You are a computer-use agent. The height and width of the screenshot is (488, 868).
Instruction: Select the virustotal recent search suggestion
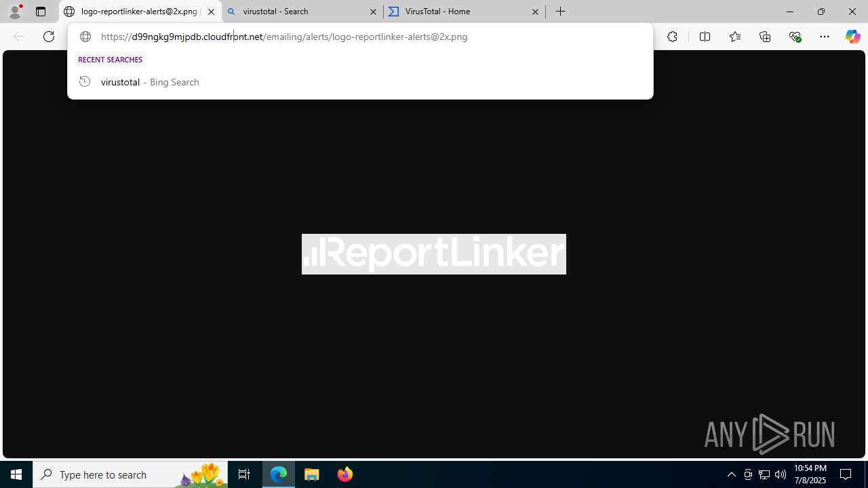[x=360, y=82]
